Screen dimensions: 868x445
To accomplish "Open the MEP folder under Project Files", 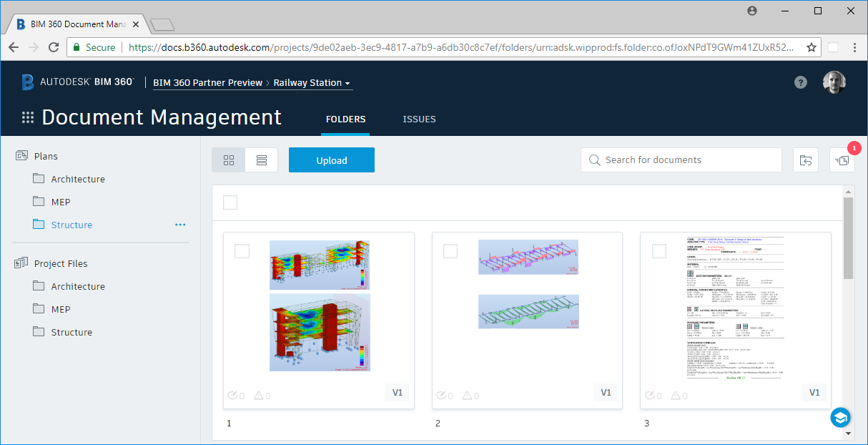I will (x=61, y=309).
